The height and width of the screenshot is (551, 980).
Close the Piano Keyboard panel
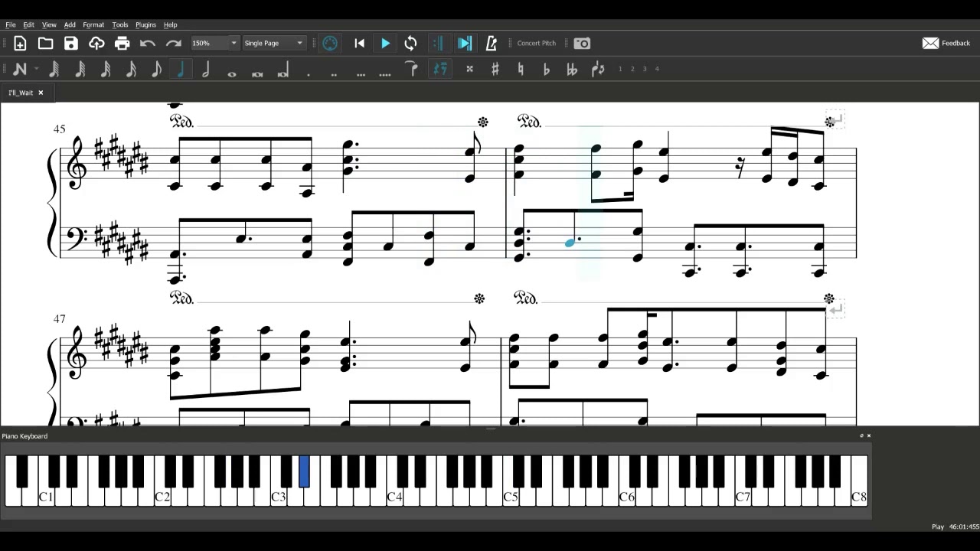[x=869, y=435]
